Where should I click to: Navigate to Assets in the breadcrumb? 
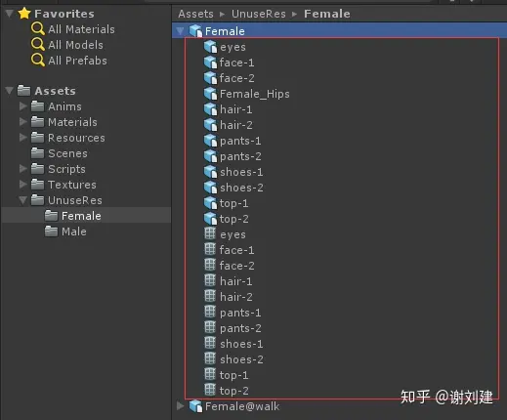tap(195, 14)
